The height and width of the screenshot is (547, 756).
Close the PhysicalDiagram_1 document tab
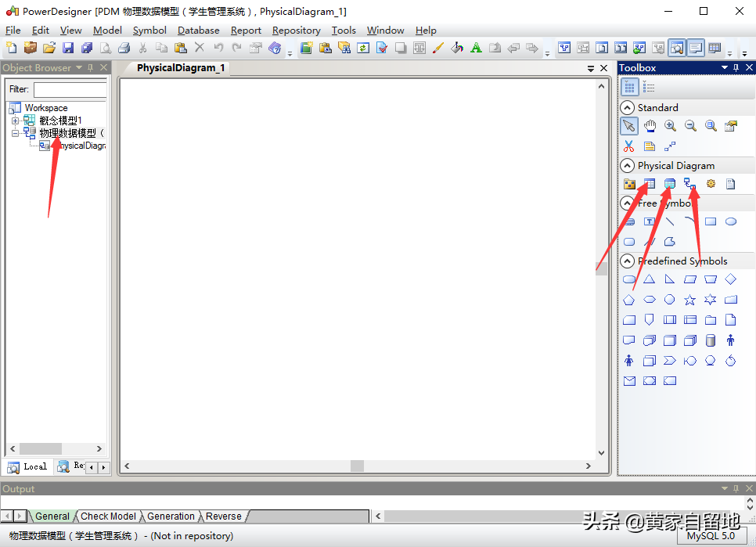coord(603,68)
